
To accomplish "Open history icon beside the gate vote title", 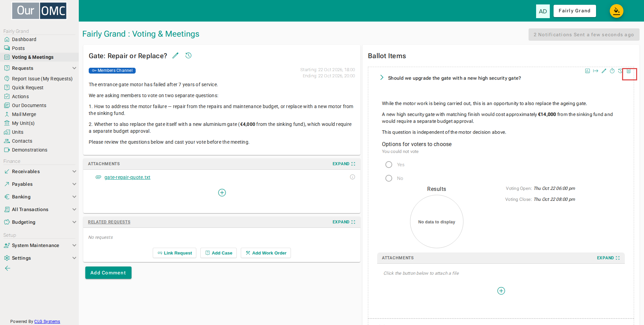I will tap(188, 55).
